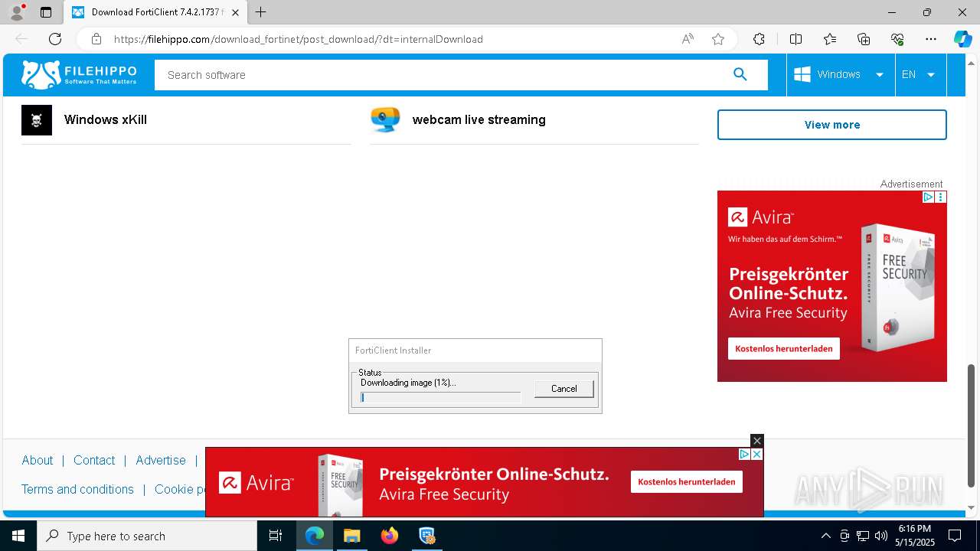The width and height of the screenshot is (980, 551).
Task: Click the FileHippo logo
Action: 79,74
